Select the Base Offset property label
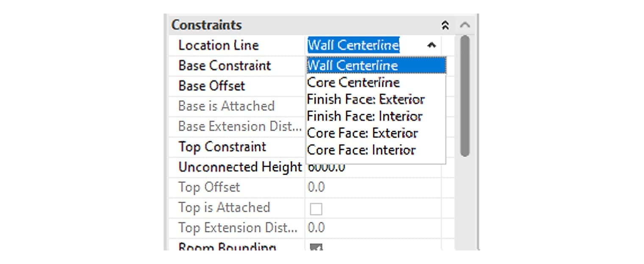The image size is (644, 264). pos(212,86)
